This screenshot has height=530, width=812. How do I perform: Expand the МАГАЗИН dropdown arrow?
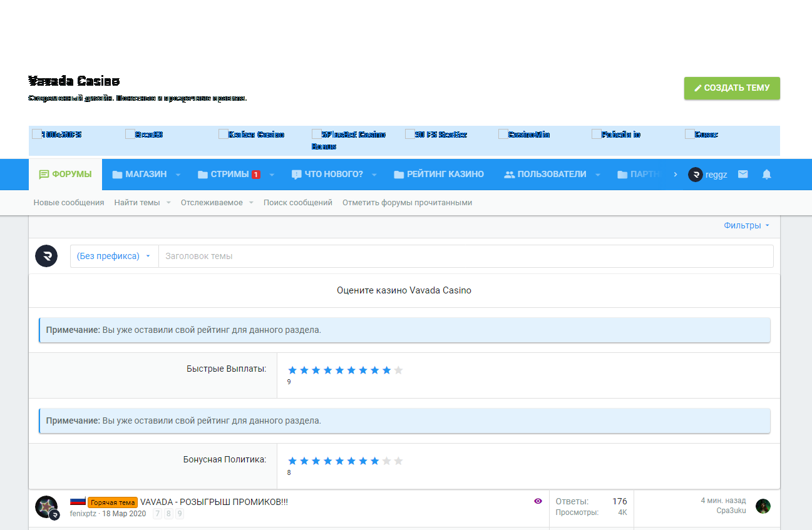(178, 175)
